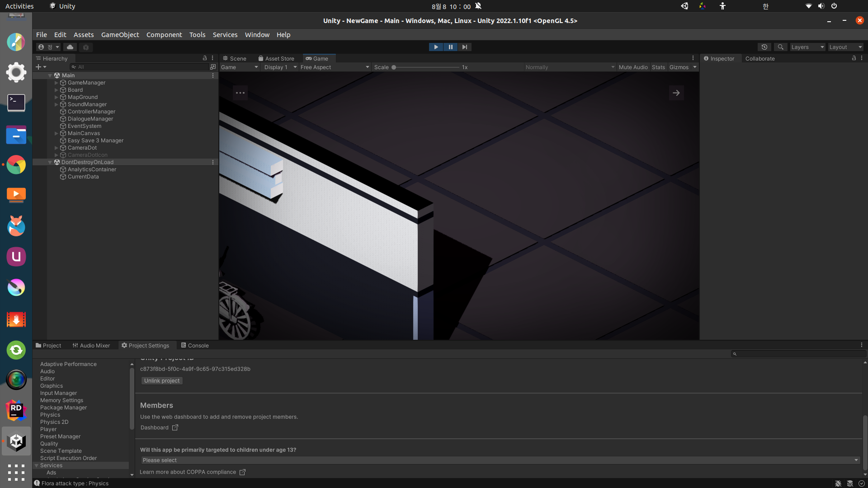Image resolution: width=868 pixels, height=488 pixels.
Task: Open the Game view mode dropdown
Action: [240, 67]
